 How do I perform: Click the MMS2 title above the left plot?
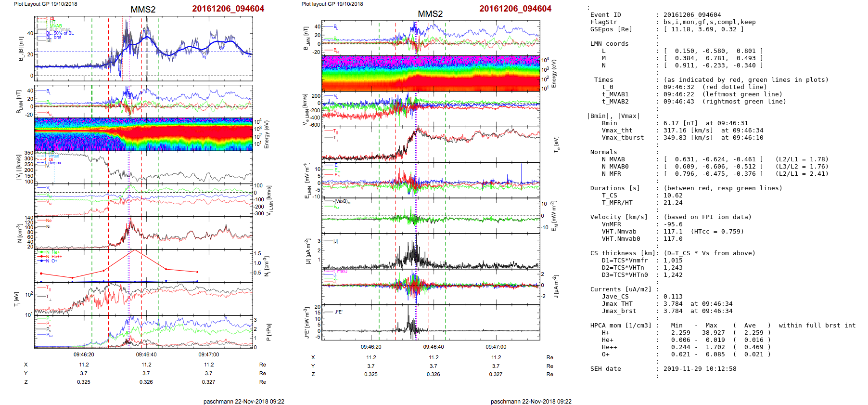[143, 10]
